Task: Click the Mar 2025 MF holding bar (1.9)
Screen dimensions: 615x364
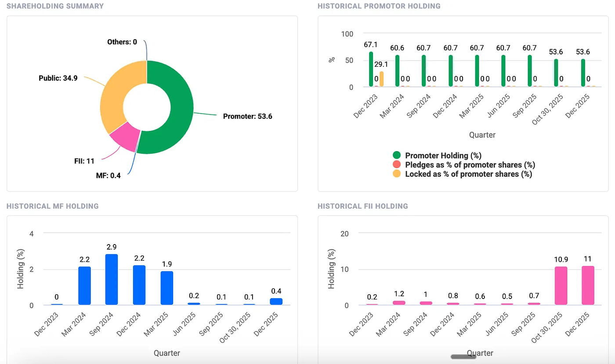Action: [x=166, y=288]
